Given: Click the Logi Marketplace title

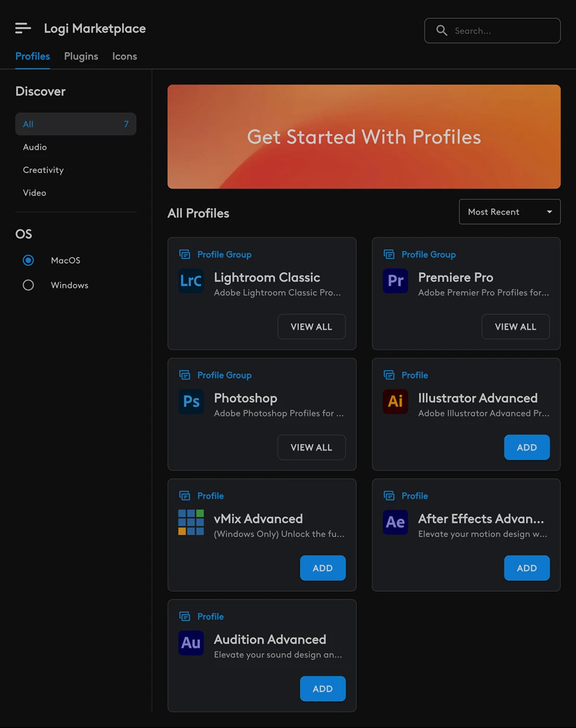Looking at the screenshot, I should tap(95, 29).
